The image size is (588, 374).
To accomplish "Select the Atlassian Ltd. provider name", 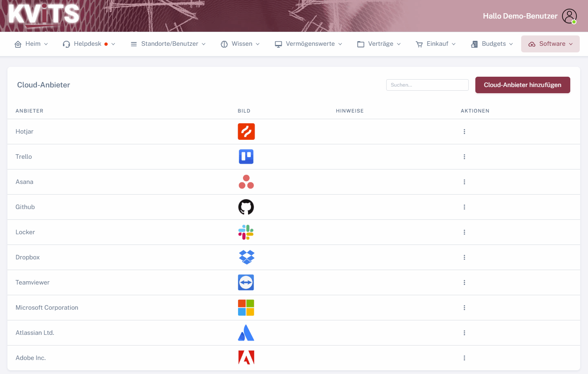I will [35, 333].
